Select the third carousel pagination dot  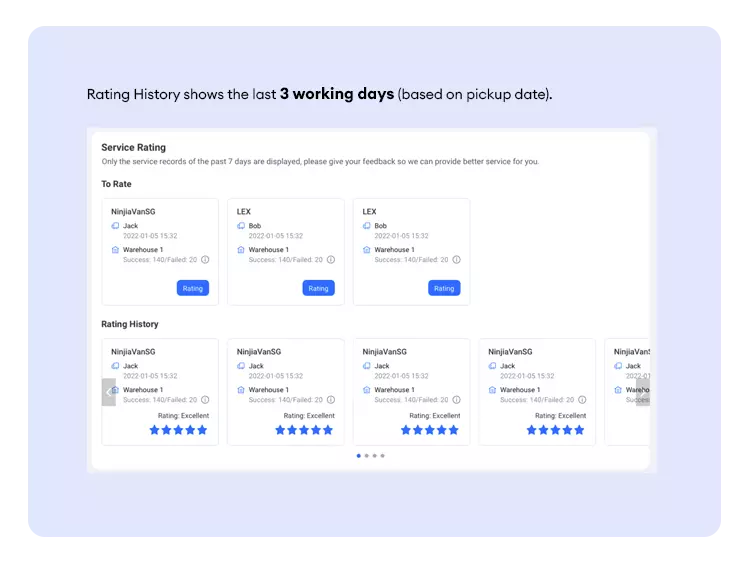374,456
